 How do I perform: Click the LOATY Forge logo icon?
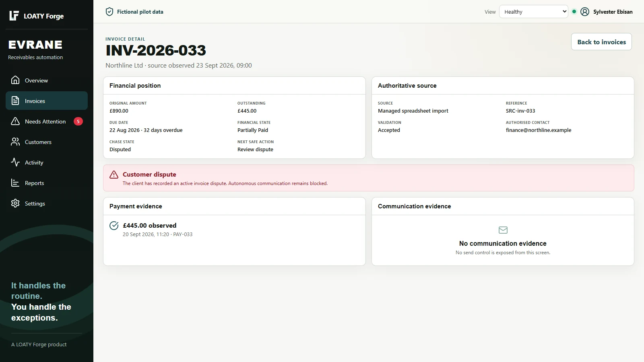point(14,16)
